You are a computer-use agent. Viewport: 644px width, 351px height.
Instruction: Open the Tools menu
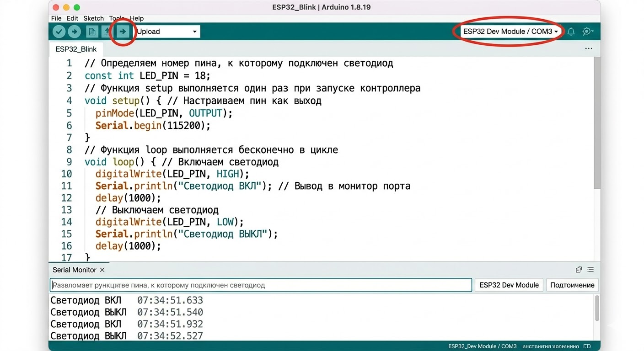[116, 18]
